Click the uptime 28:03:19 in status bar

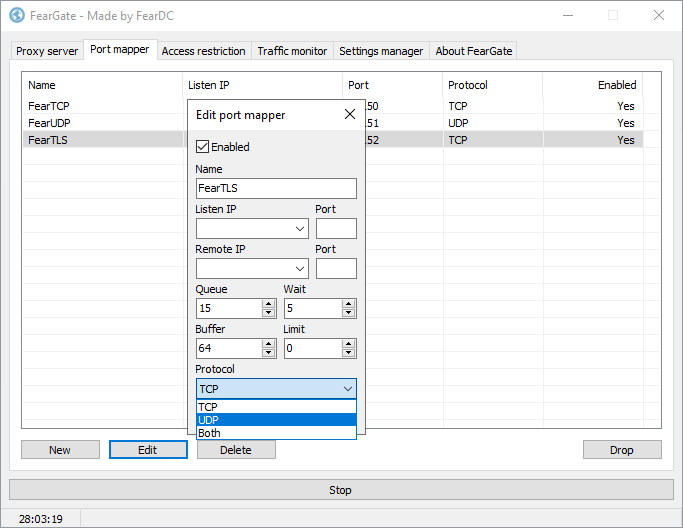(41, 519)
